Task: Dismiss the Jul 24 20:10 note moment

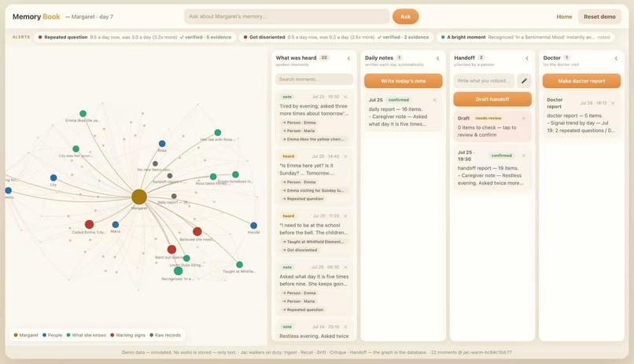Action: [345, 327]
